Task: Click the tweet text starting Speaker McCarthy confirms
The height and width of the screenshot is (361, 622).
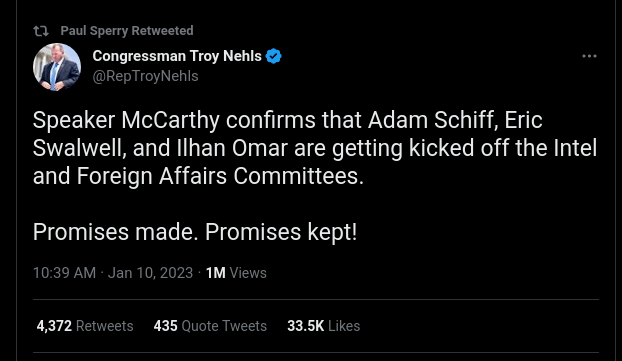Action: click(315, 148)
